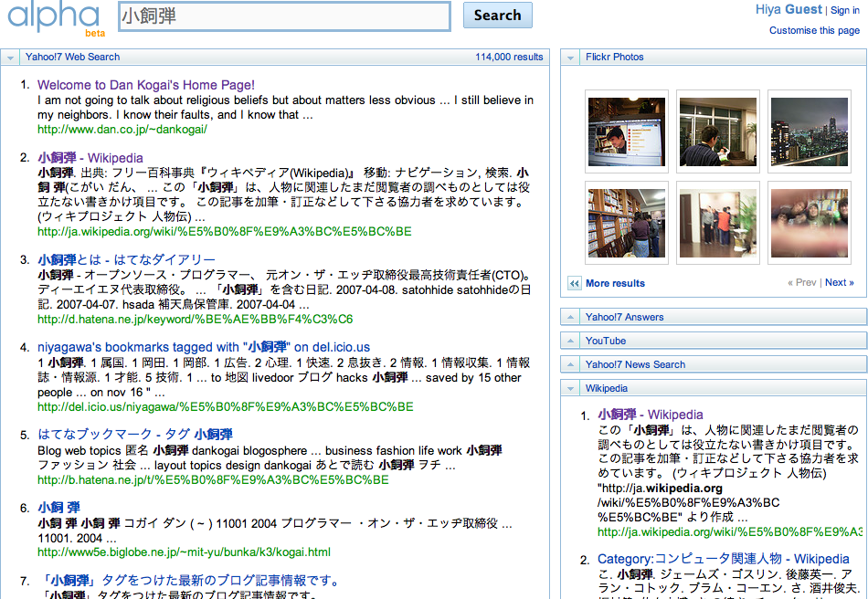This screenshot has height=599, width=868.
Task: Open del.icio.us/niyagawa URL
Action: [x=226, y=406]
